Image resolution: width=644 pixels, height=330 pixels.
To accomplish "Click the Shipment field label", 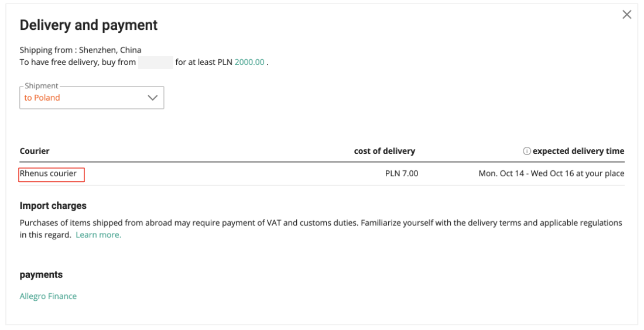I will point(41,86).
